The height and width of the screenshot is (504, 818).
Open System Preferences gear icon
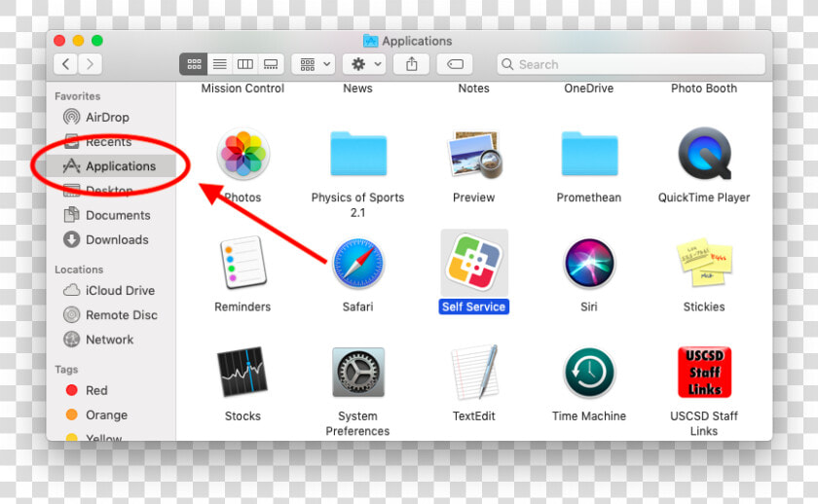pyautogui.click(x=358, y=372)
